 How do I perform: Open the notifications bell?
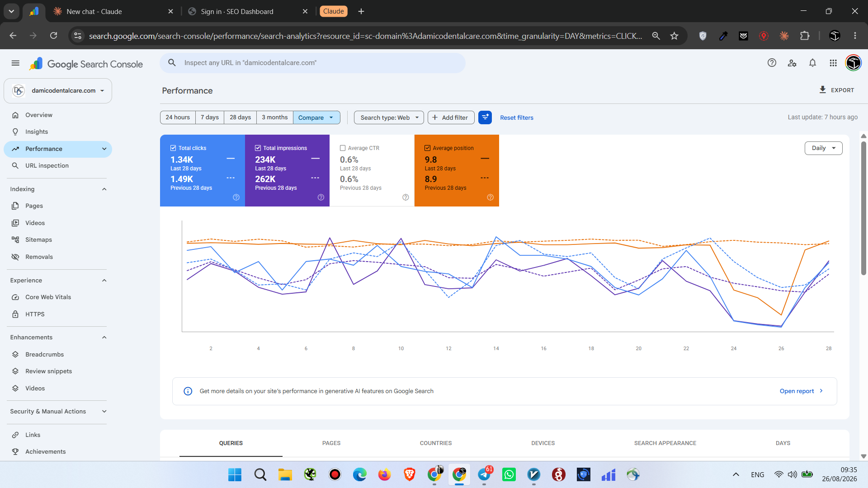(x=812, y=63)
